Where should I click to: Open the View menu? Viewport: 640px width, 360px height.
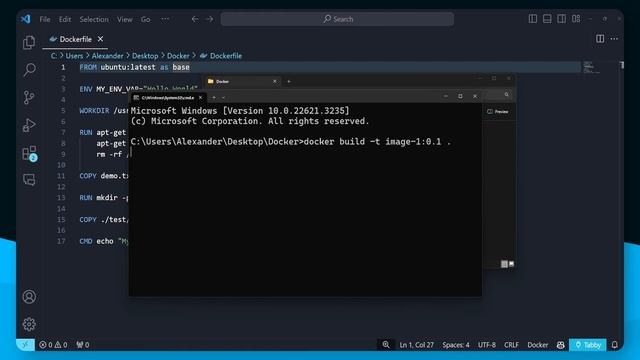point(124,19)
